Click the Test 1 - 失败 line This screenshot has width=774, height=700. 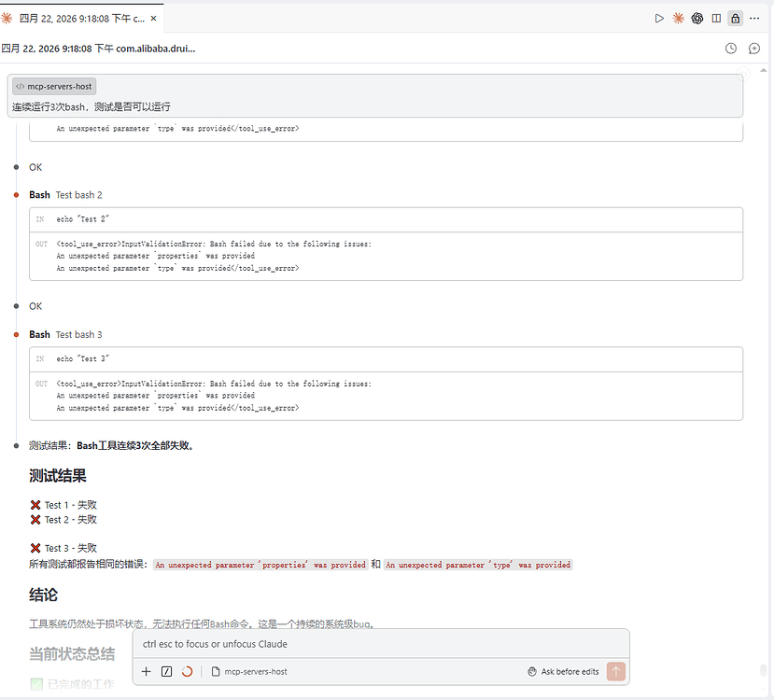[63, 505]
